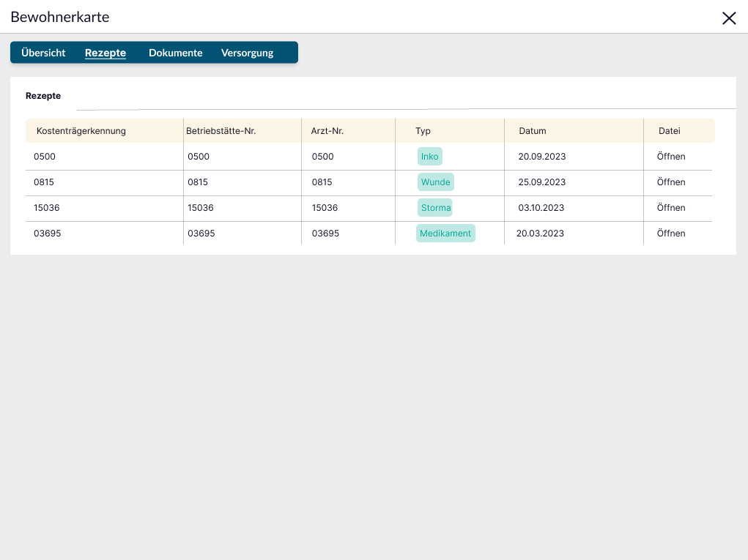Click Öffnen in the Medikament row

pos(671,234)
